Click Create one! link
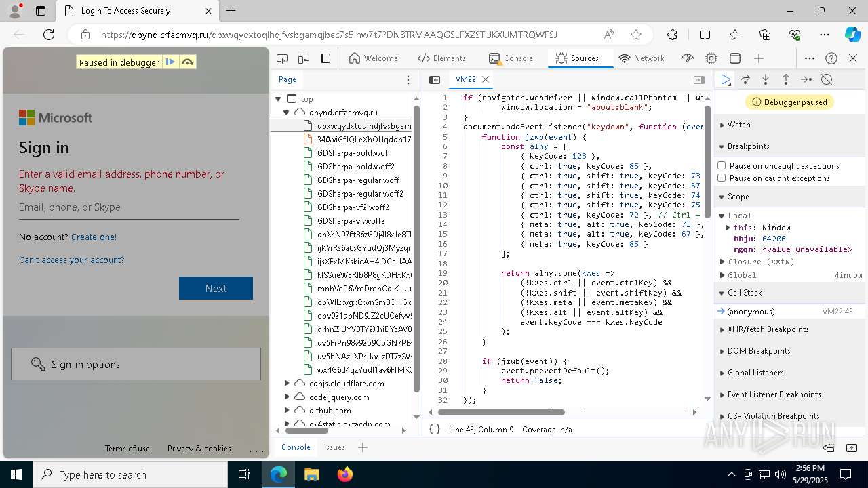 (94, 237)
